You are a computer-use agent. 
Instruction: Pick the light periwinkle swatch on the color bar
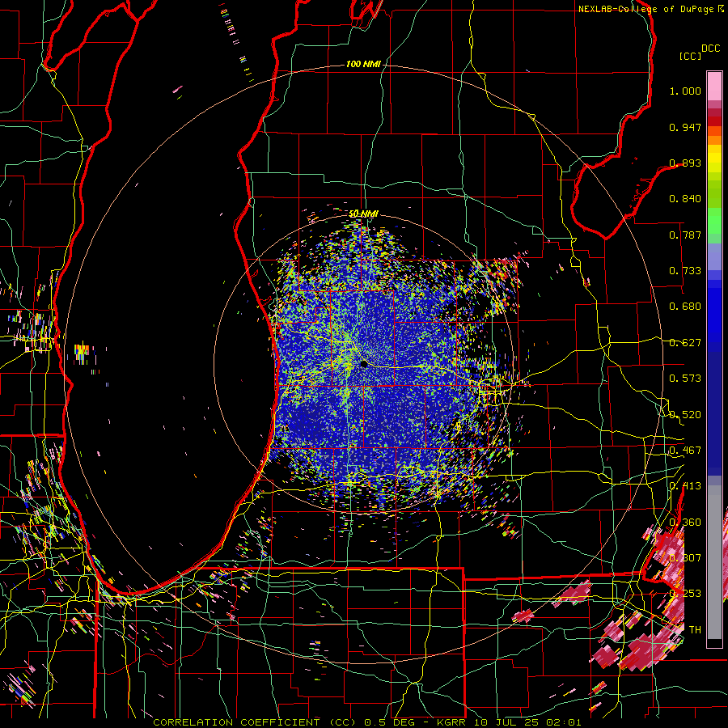(x=714, y=256)
